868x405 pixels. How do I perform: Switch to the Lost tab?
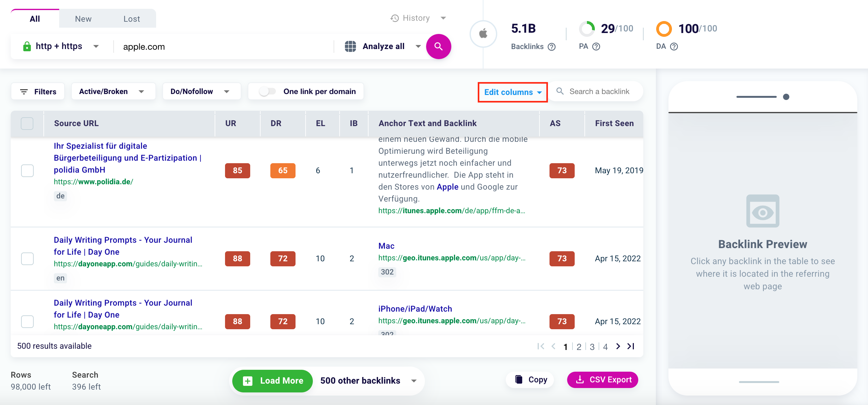(132, 19)
